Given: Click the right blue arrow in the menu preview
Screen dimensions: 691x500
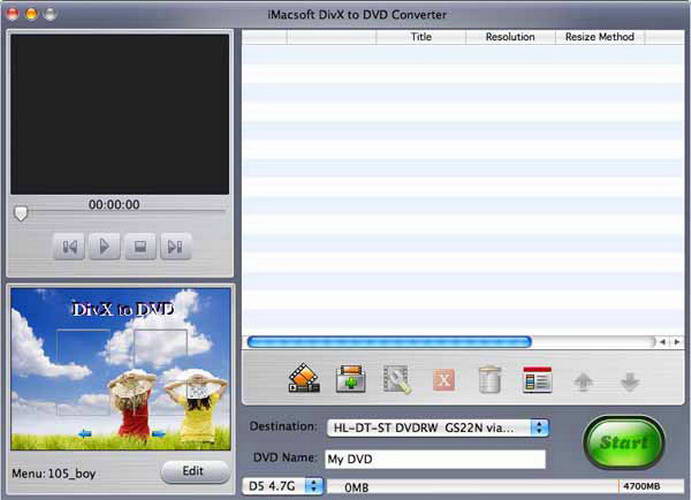Looking at the screenshot, I should [159, 434].
